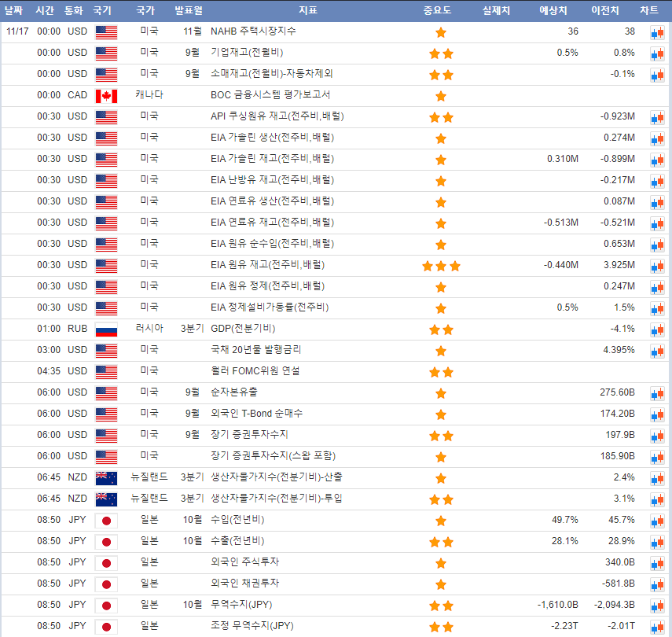Click 소매재고(전월비)-자동차제외 indicator name
Screen dimensions: 672x637
272,74
